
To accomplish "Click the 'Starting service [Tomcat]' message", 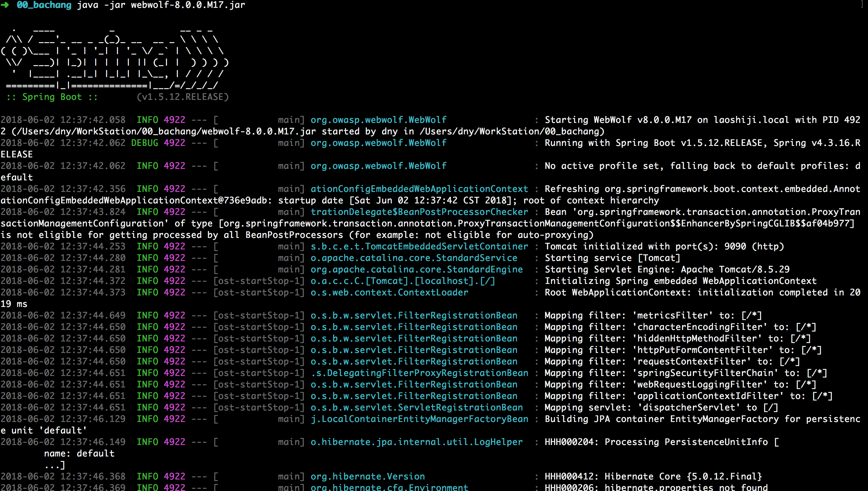I will point(612,258).
